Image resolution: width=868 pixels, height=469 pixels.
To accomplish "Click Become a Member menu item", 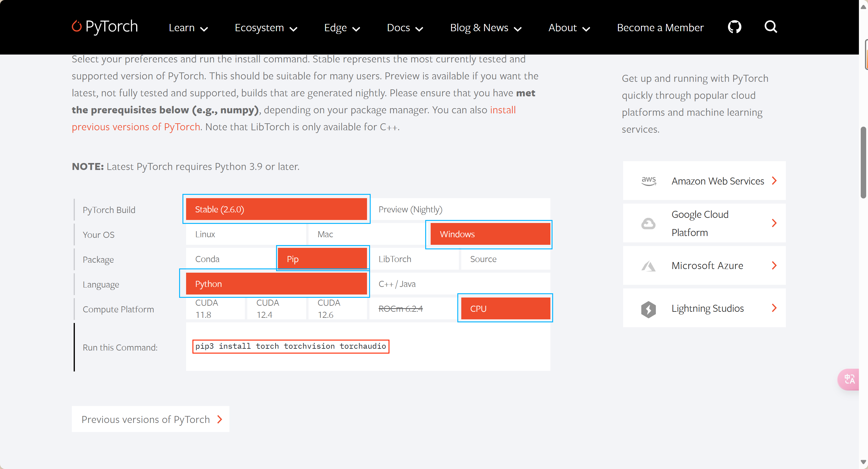I will click(x=660, y=28).
